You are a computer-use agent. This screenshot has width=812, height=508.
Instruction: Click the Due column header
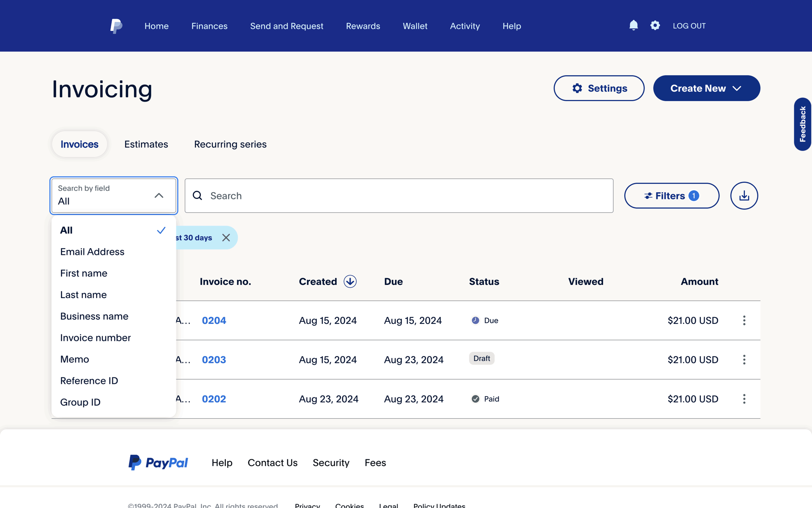point(393,282)
